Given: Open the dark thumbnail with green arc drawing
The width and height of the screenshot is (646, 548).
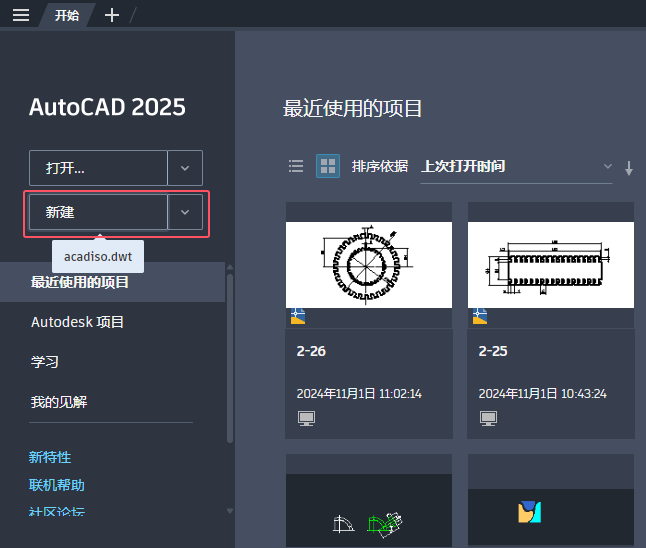Looking at the screenshot, I should [x=369, y=510].
